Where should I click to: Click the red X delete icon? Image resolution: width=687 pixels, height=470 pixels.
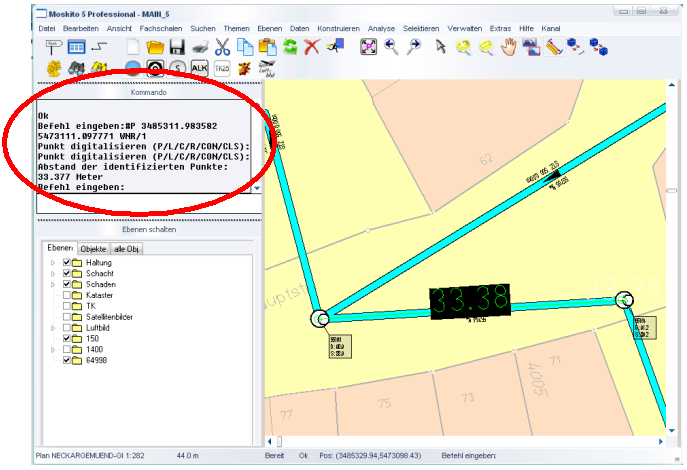pos(312,47)
